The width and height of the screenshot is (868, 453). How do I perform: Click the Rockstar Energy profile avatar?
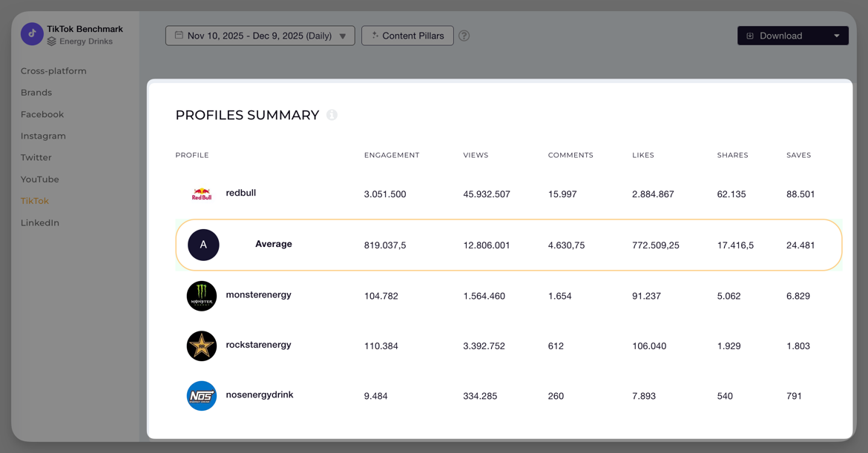[x=201, y=345]
